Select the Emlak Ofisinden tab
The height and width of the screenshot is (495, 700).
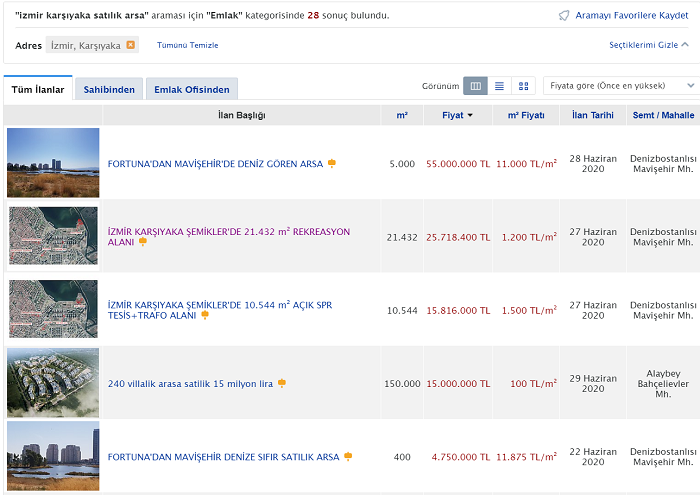click(191, 89)
